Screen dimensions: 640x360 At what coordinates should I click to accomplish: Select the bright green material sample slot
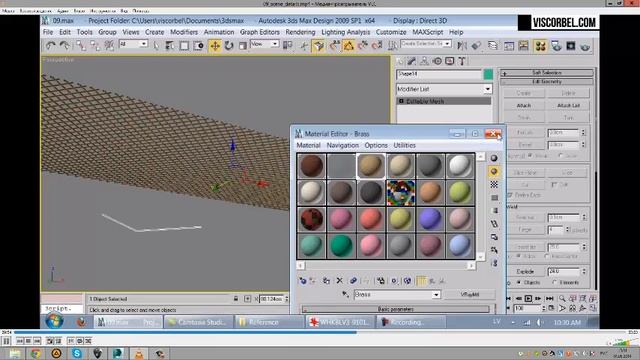341,246
